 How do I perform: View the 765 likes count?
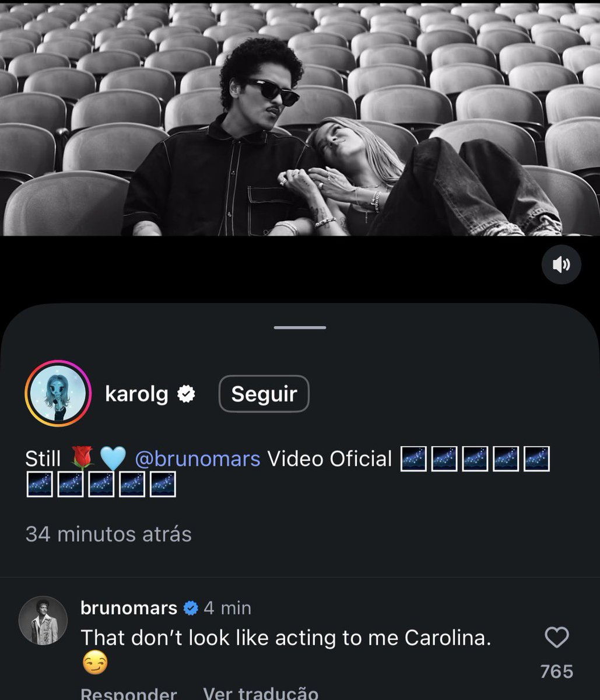556,671
